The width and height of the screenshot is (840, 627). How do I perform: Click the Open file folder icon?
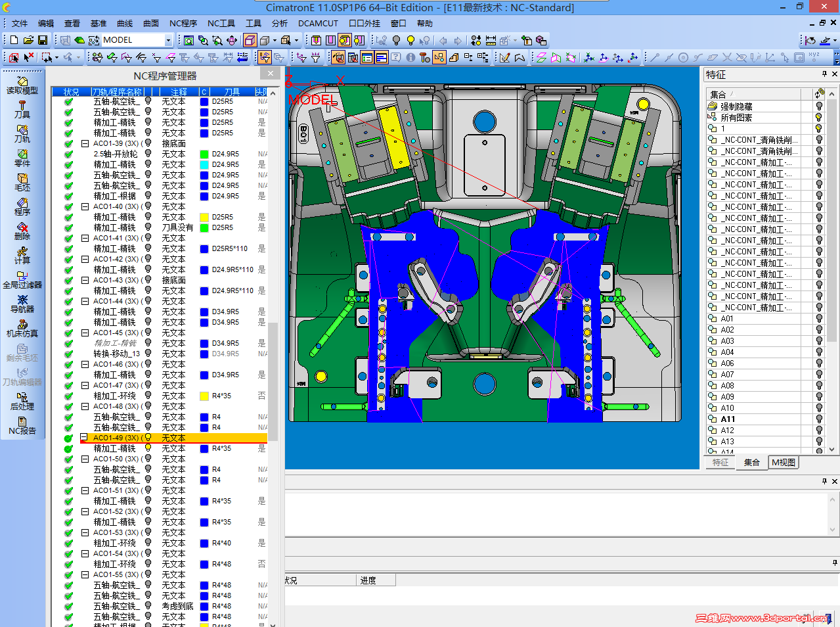[28, 40]
